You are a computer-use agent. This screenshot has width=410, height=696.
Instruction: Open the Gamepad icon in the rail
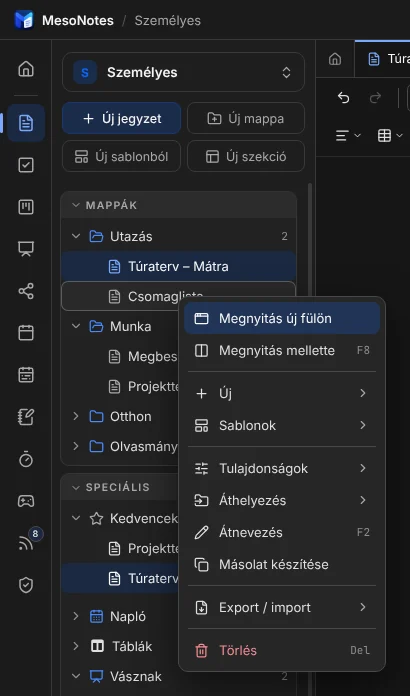coord(26,501)
